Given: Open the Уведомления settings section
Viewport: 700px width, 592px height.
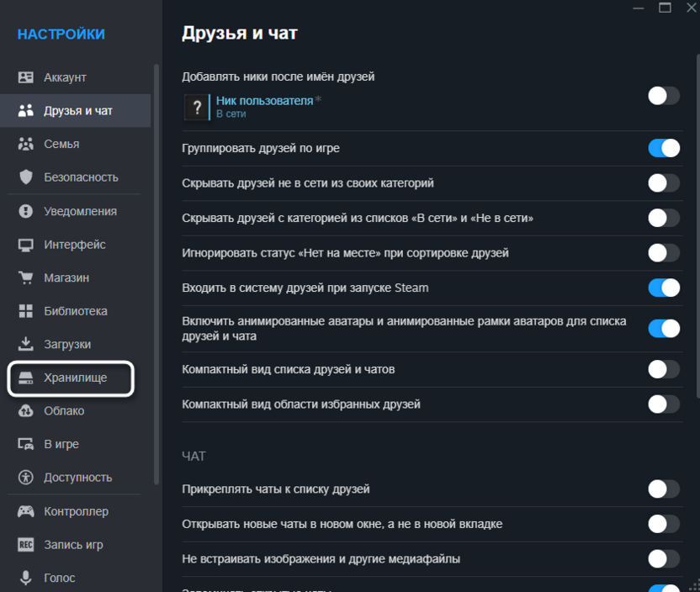Looking at the screenshot, I should (x=75, y=211).
